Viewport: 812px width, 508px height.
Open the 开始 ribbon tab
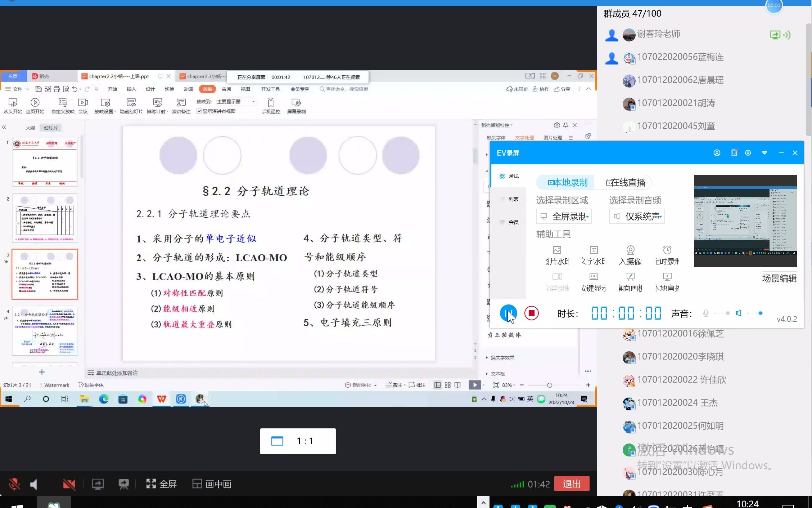tap(112, 89)
